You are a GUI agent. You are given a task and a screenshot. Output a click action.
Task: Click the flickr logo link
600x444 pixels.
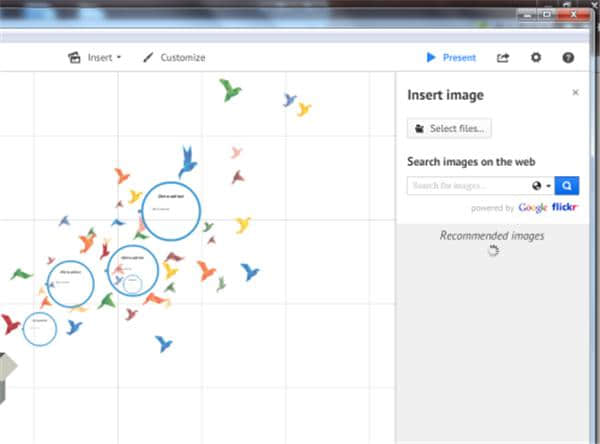click(565, 207)
